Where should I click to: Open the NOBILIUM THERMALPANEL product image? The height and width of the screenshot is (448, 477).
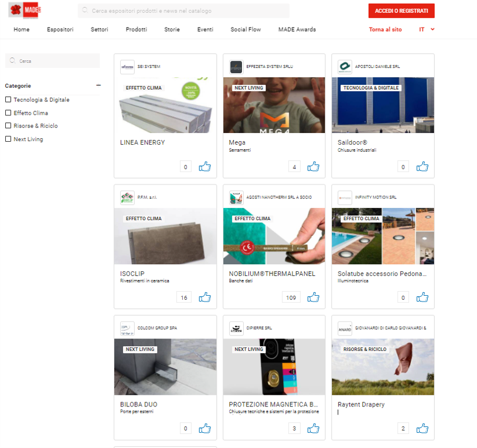274,236
